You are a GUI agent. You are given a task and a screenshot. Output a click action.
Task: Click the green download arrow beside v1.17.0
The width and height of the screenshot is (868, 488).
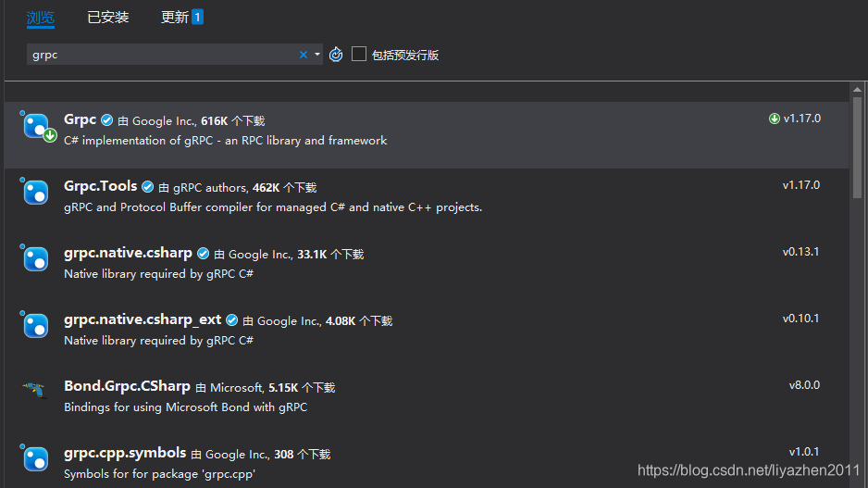click(775, 119)
